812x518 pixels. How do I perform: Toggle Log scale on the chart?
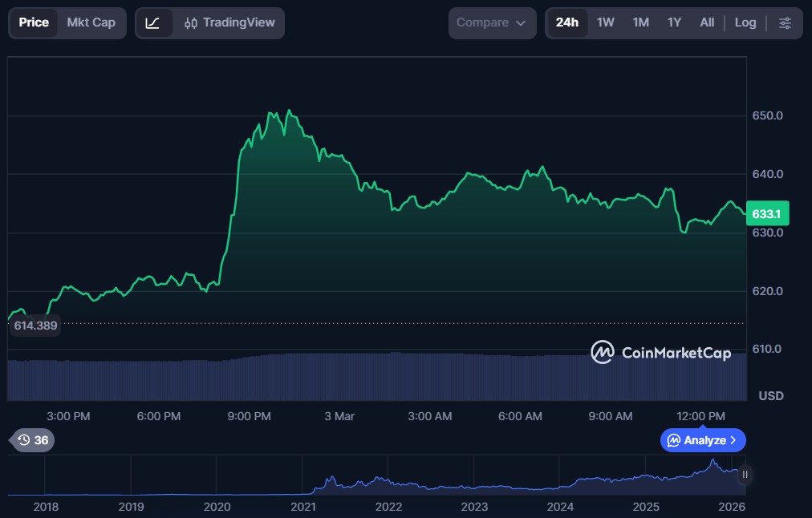click(745, 23)
